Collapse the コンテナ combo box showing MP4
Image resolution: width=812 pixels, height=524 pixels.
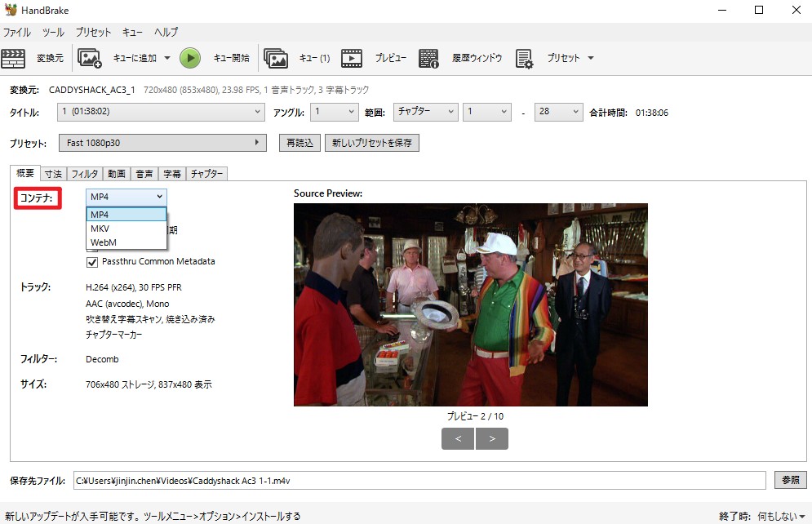pos(126,197)
